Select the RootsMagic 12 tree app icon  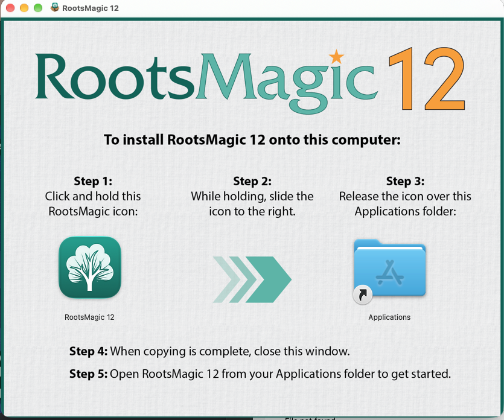[x=90, y=267]
